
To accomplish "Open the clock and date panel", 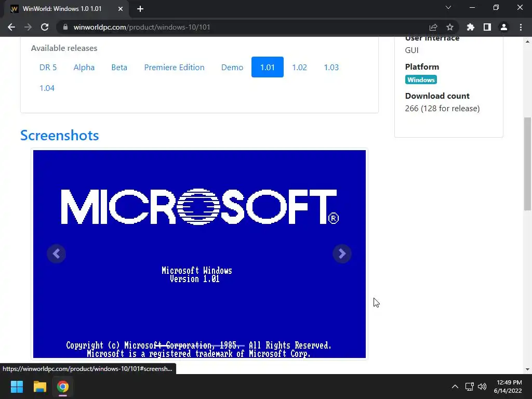I will [508, 387].
